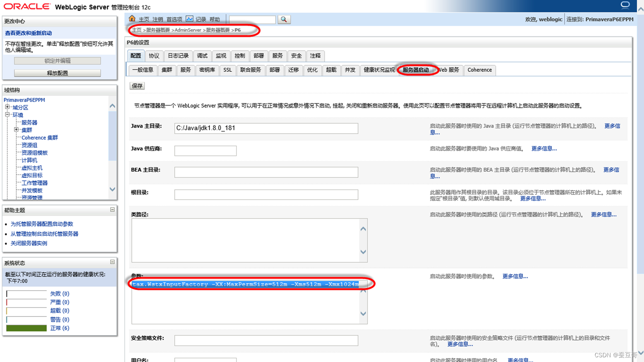644x362 pixels.
Task: Click the 安全策略文件 input field
Action: 266,341
